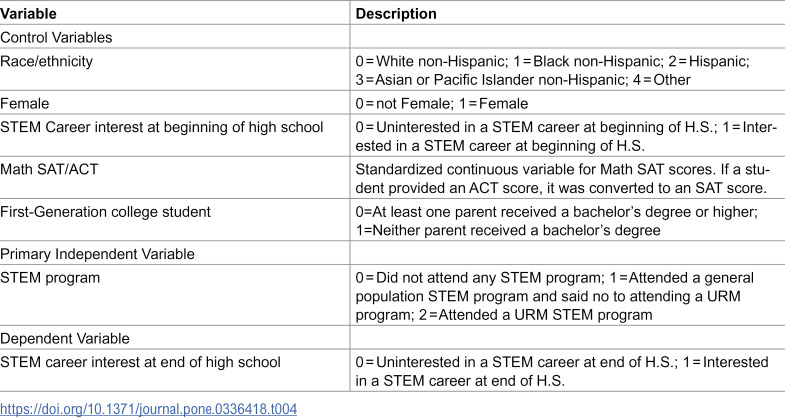Image resolution: width=785 pixels, height=418 pixels.
Task: Click the standardized Math SAT scores description
Action: pos(563,179)
